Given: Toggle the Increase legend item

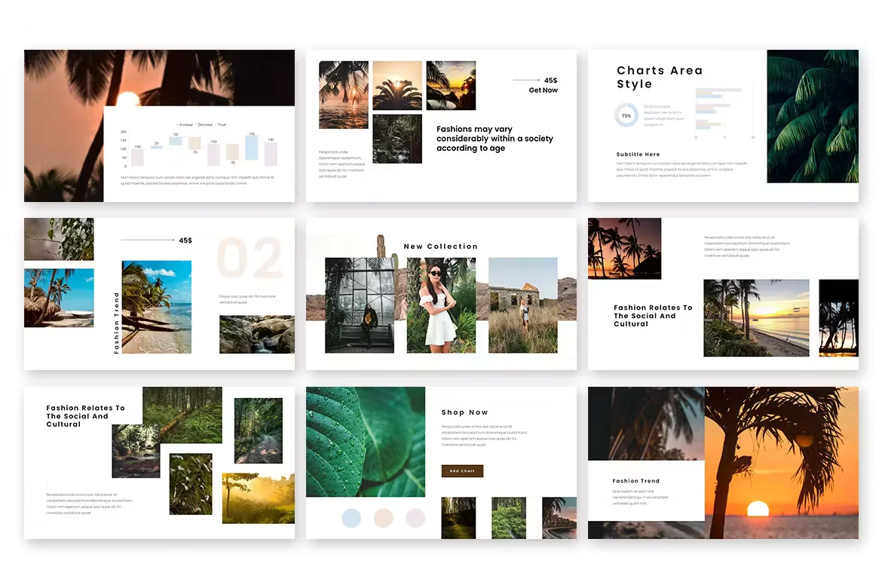Looking at the screenshot, I should (x=186, y=124).
